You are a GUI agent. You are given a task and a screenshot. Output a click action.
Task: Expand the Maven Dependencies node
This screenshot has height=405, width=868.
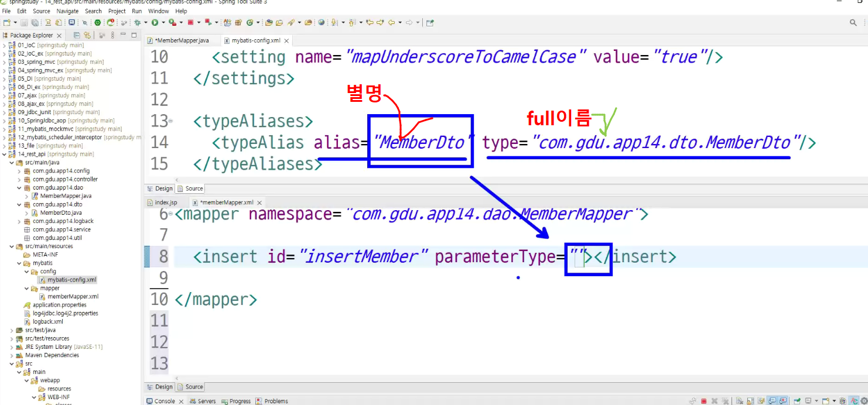[12, 355]
